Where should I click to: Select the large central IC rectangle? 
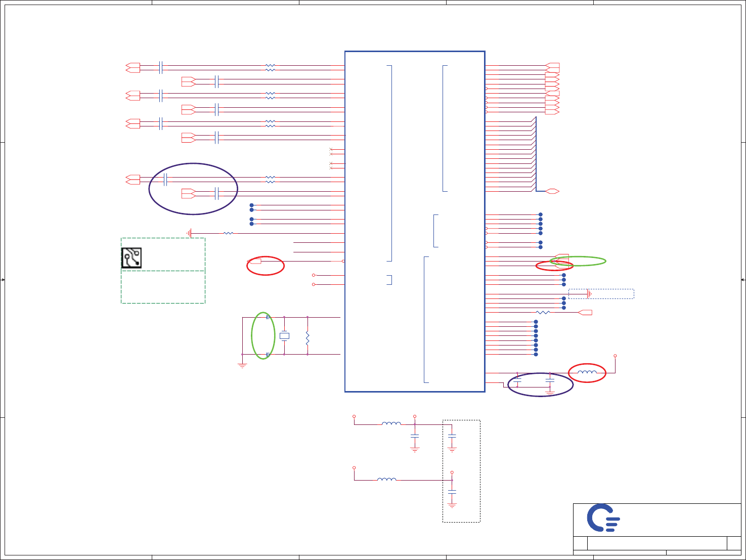pos(415,222)
